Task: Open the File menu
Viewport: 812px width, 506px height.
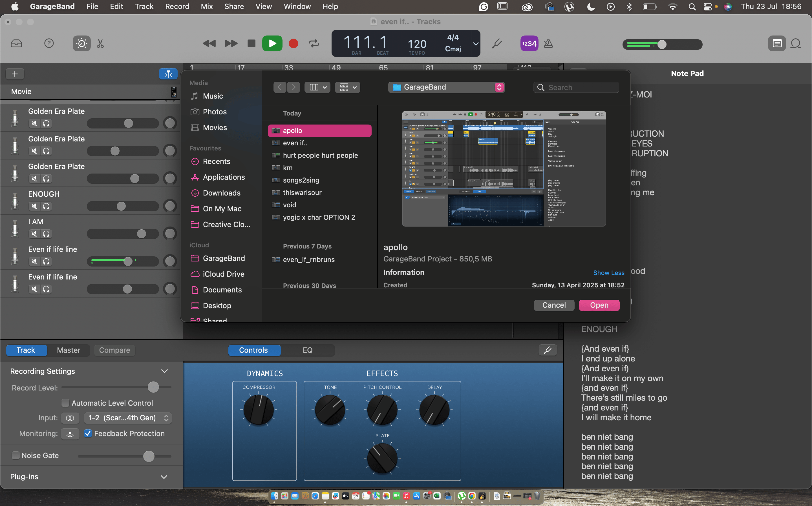Action: point(92,6)
